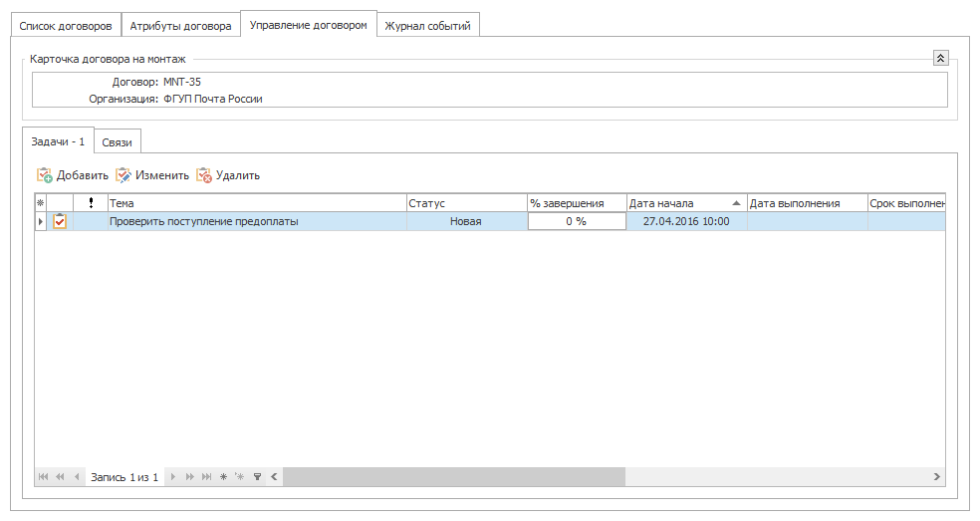
Task: Click the bookmark asterisk in navigator
Action: (223, 476)
